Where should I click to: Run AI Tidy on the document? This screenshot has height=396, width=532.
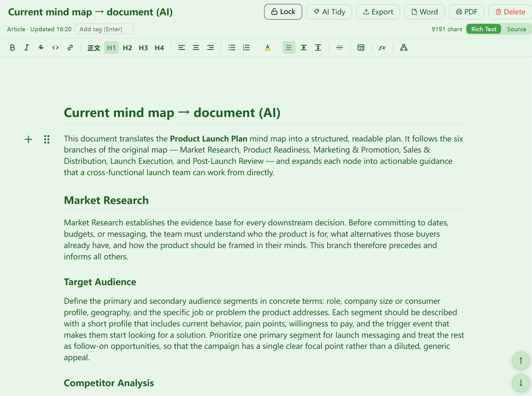tap(329, 12)
